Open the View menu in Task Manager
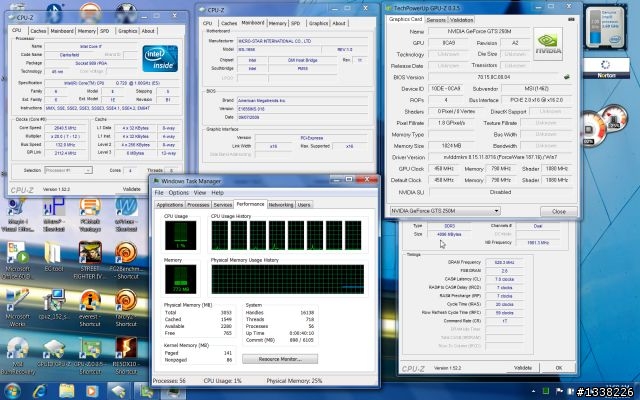The height and width of the screenshot is (400, 640). pos(200,193)
